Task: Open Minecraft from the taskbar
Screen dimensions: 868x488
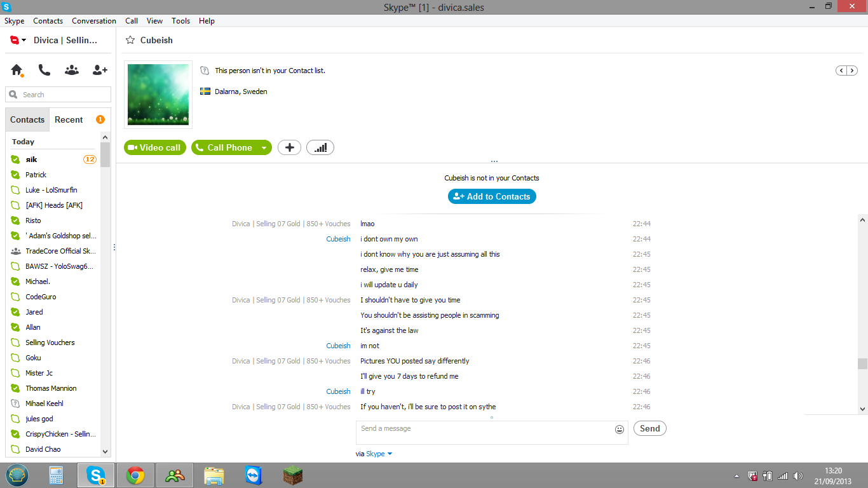Action: point(292,475)
